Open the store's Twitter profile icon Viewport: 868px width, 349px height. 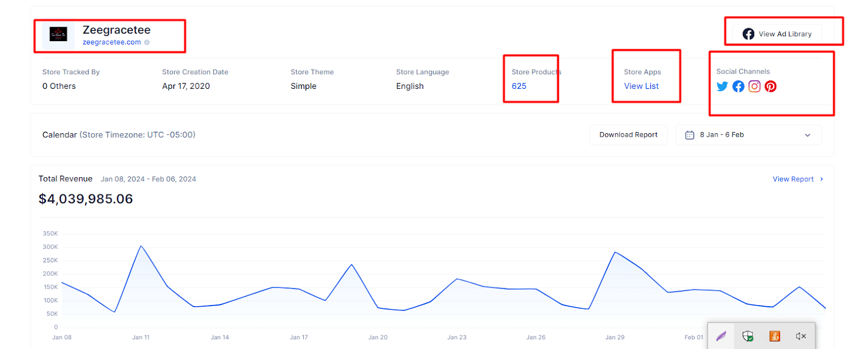pyautogui.click(x=722, y=87)
